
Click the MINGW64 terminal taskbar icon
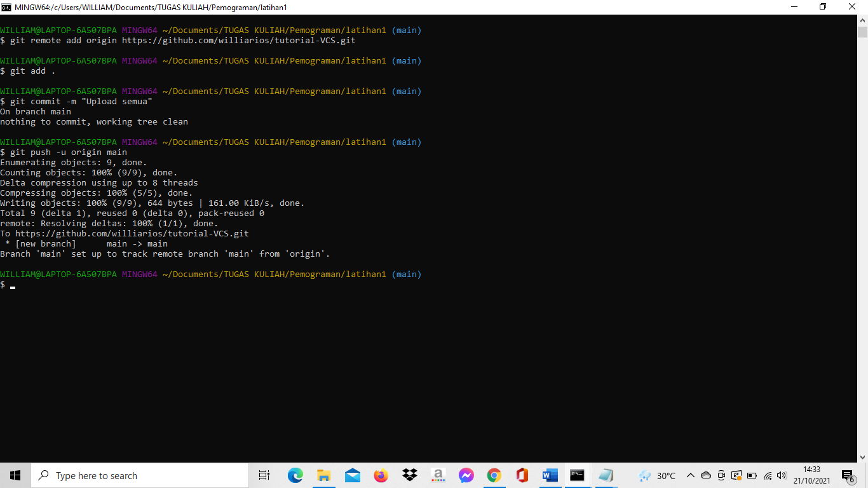[577, 475]
